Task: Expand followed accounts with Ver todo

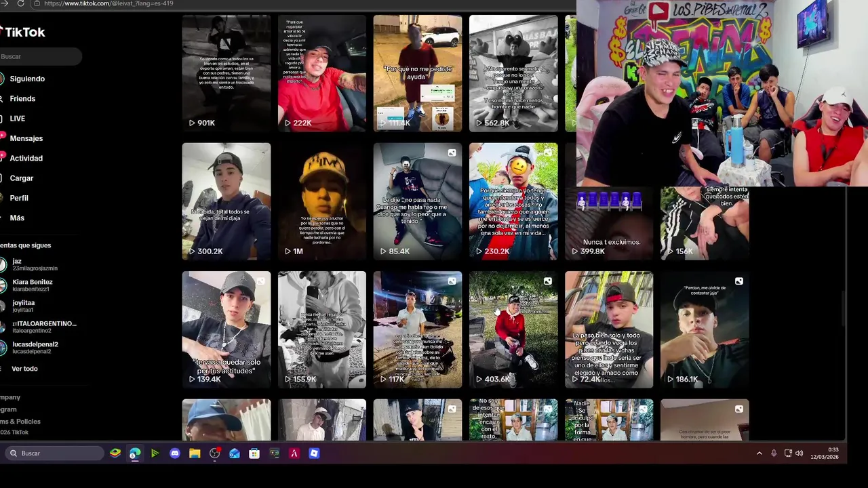Action: [24, 369]
